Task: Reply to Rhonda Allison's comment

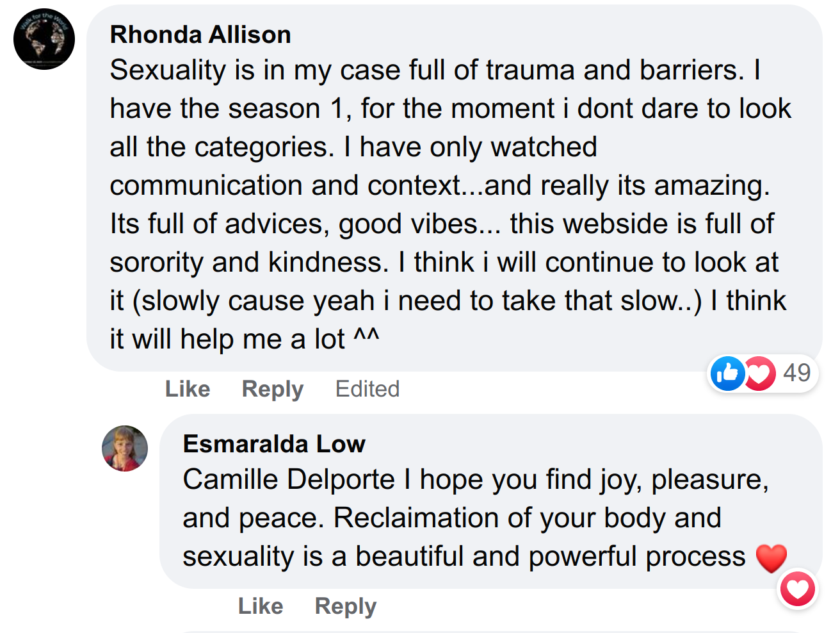Action: 273,389
